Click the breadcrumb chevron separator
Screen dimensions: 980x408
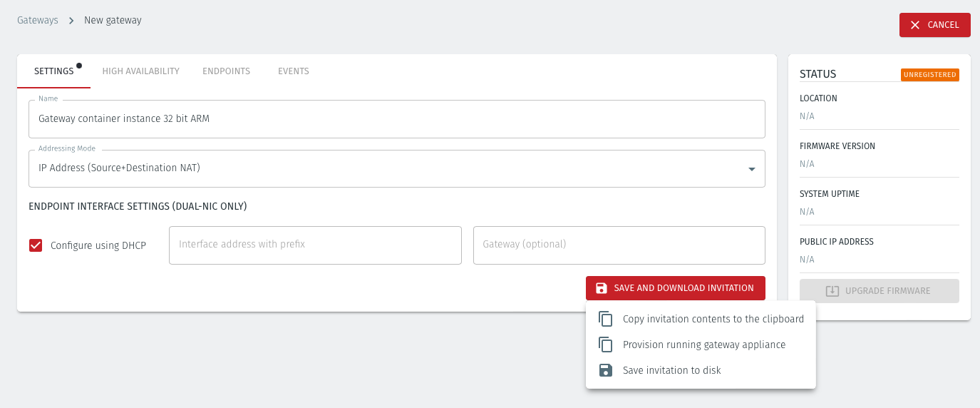(71, 21)
